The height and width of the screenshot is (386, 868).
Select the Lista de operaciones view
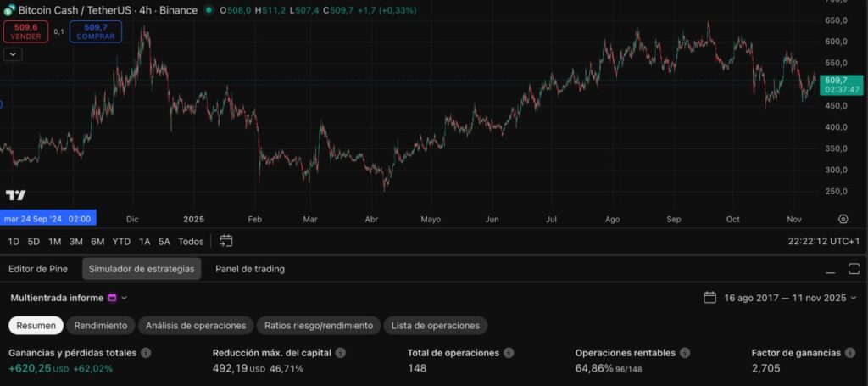(x=435, y=325)
